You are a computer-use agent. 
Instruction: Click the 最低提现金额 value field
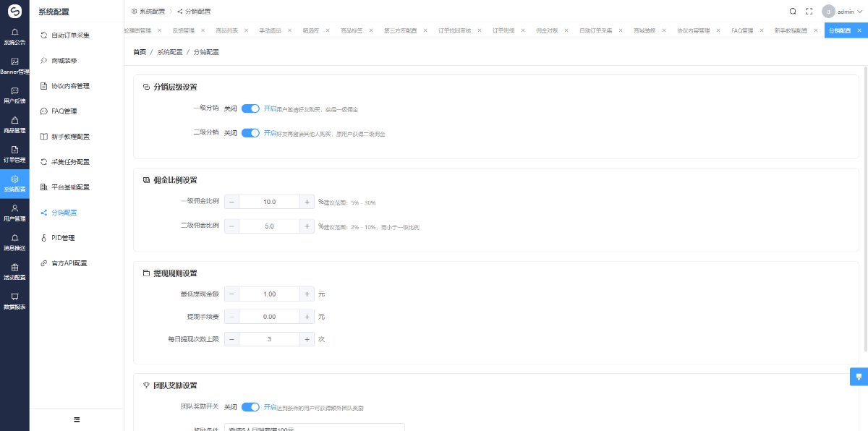click(x=270, y=294)
